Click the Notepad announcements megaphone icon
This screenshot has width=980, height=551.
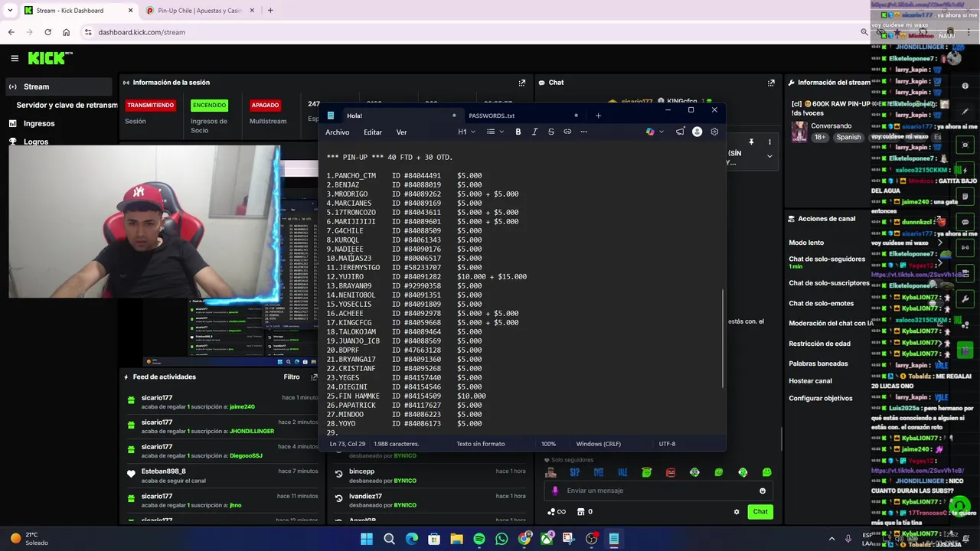[x=680, y=132]
